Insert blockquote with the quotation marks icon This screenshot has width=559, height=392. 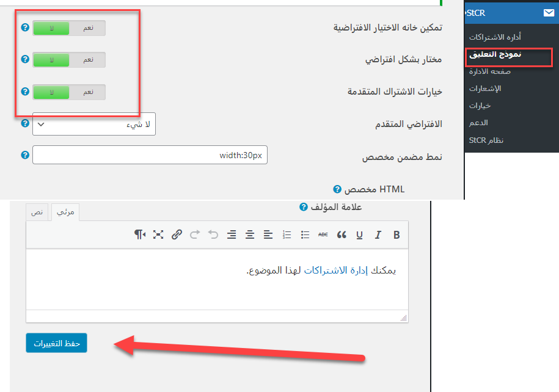click(x=342, y=235)
